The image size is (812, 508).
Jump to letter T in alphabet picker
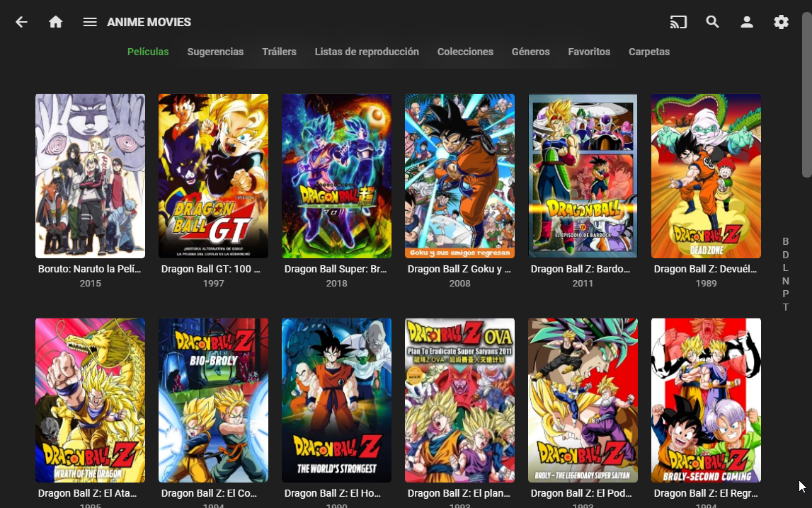click(786, 307)
